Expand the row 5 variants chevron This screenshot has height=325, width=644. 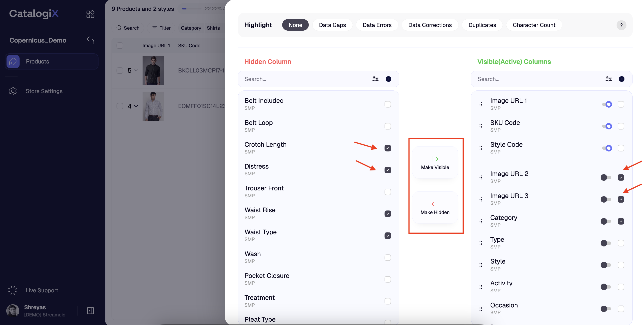(x=136, y=70)
